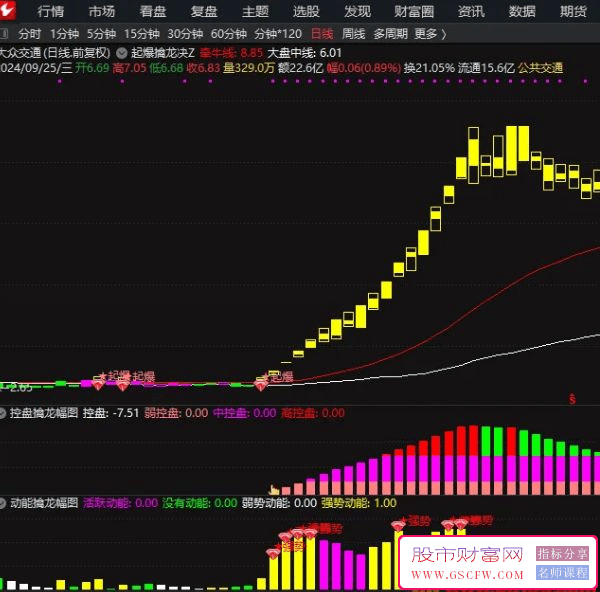Click the 控盘: -7.51 value

pyautogui.click(x=111, y=413)
